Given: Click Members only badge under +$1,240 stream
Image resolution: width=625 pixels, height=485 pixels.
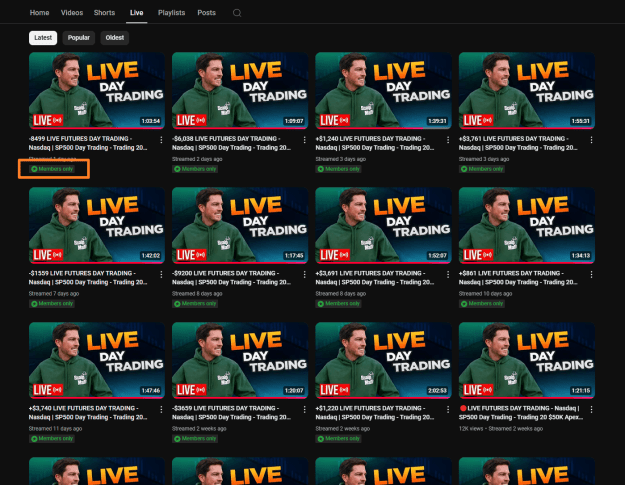Looking at the screenshot, I should (339, 169).
